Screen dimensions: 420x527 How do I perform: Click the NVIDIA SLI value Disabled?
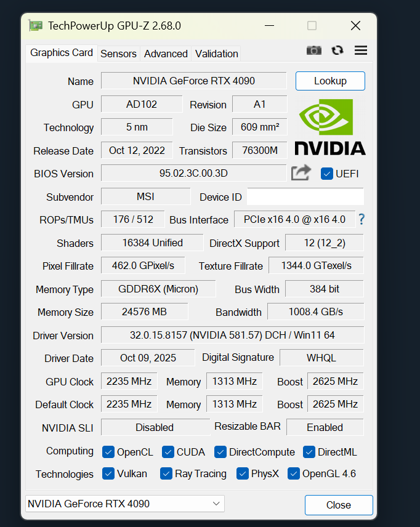[x=155, y=427]
